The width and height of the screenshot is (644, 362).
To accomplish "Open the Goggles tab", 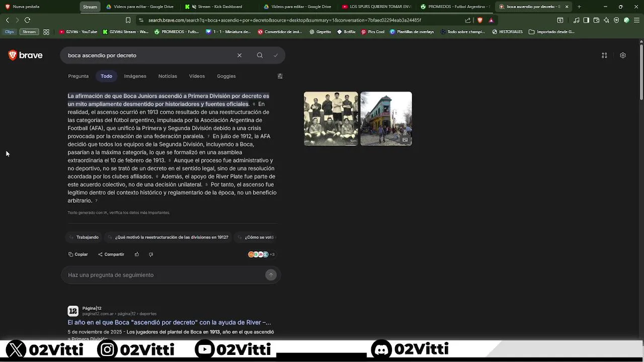I will (226, 76).
